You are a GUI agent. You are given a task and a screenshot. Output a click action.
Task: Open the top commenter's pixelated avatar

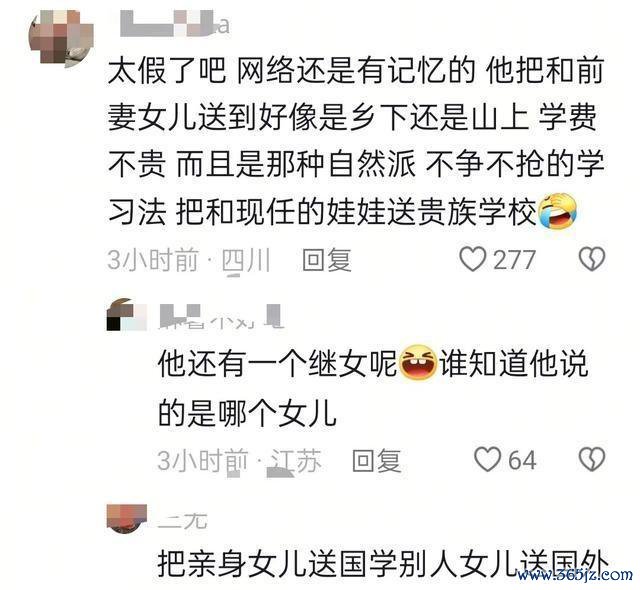[61, 38]
